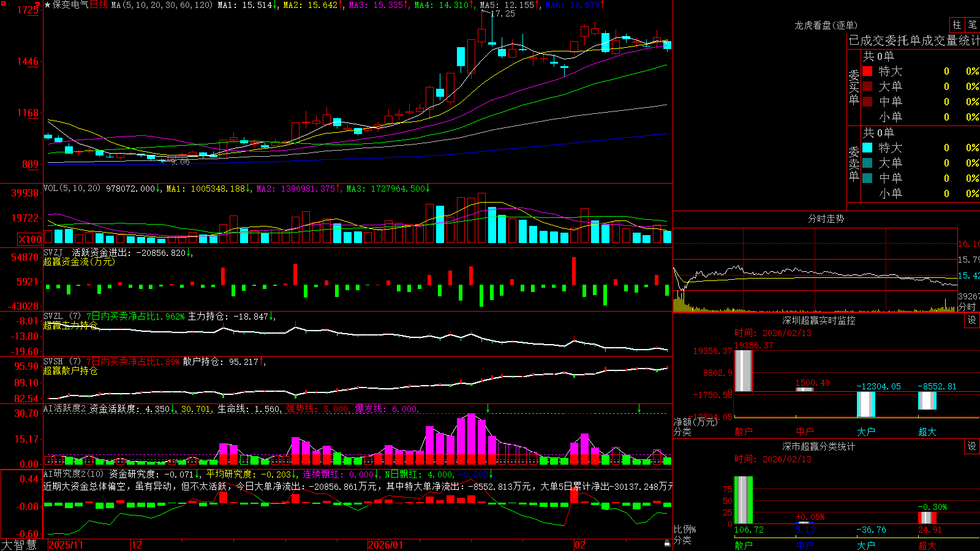Click the 小单 row under 委买单

point(921,117)
